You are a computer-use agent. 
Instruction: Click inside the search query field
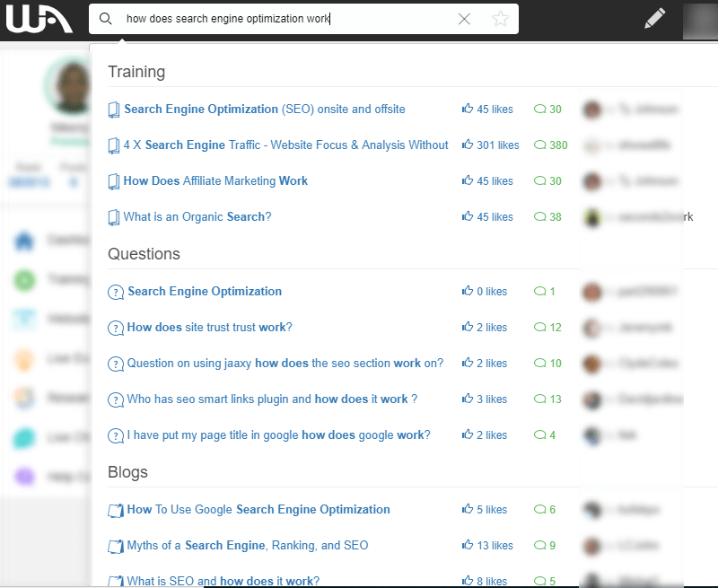click(x=288, y=19)
